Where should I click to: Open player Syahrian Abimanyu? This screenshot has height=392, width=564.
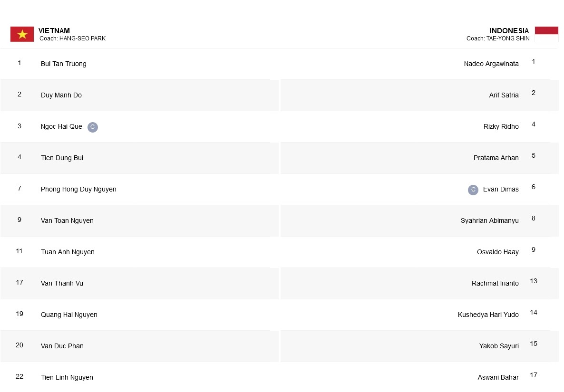[489, 220]
